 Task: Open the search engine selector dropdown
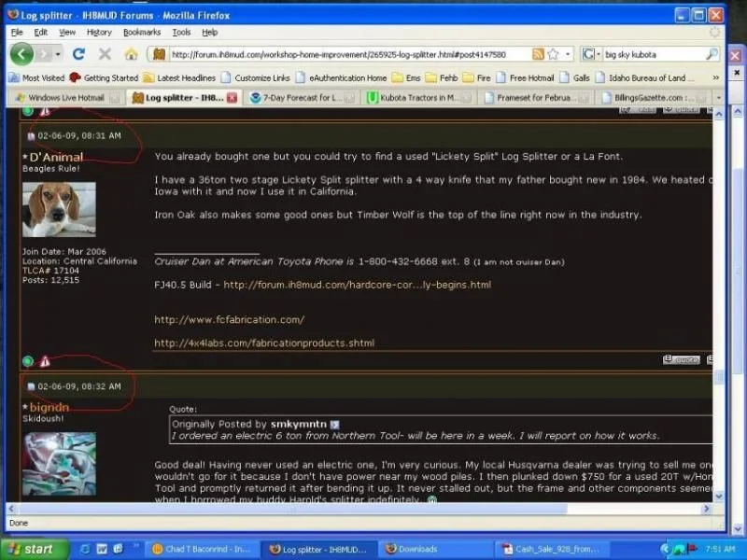coord(592,54)
